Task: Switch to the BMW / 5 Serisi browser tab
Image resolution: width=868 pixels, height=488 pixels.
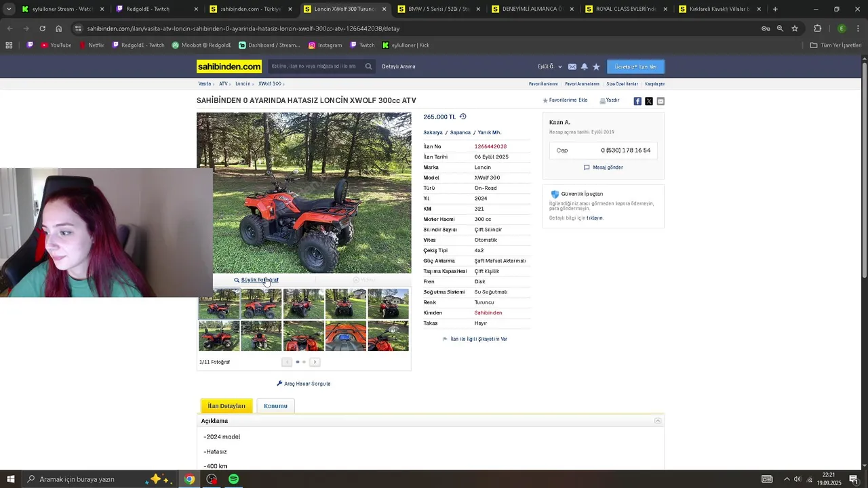Action: tap(438, 9)
